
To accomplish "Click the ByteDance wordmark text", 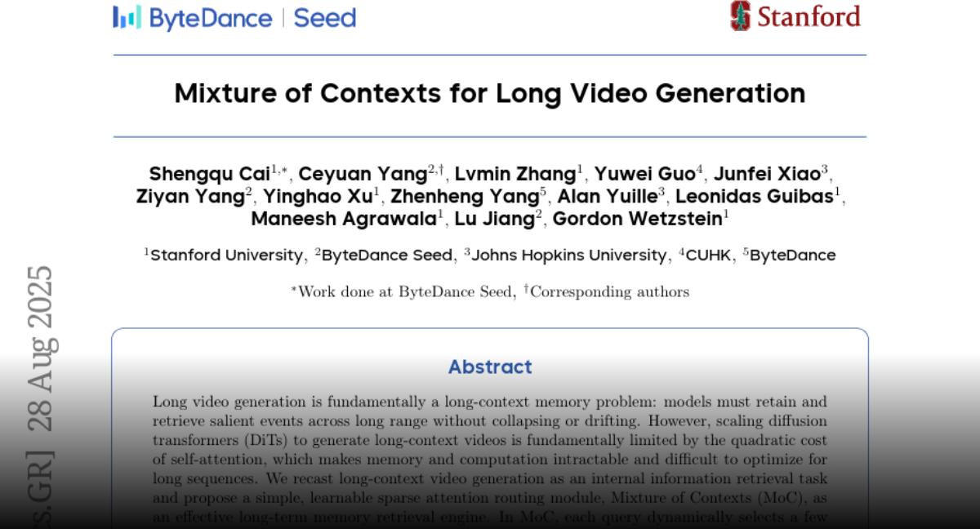I will click(x=211, y=18).
